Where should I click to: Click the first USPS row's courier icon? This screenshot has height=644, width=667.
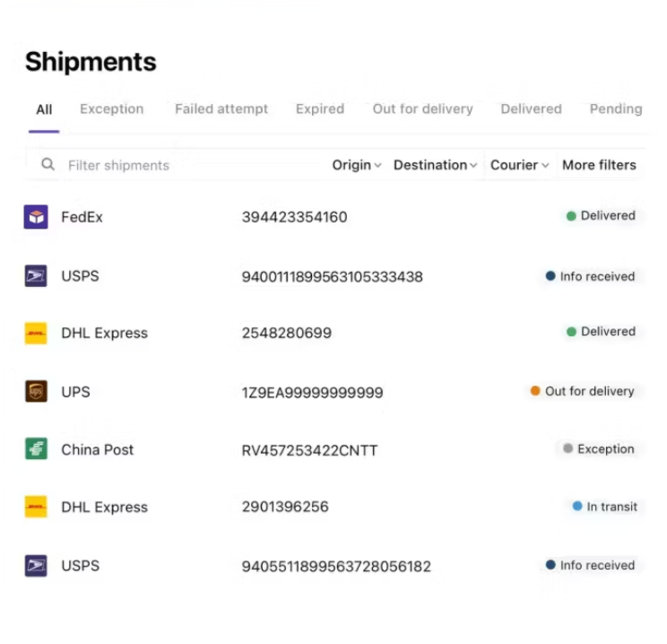coord(36,276)
